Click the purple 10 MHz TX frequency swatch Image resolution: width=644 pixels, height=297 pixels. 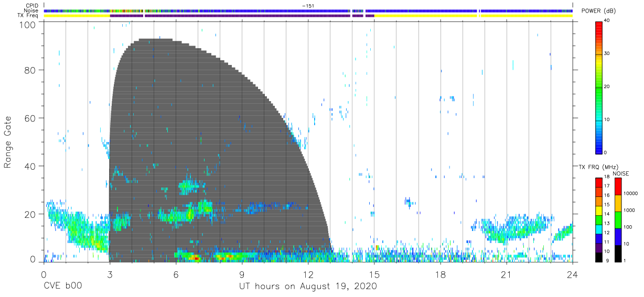click(598, 248)
